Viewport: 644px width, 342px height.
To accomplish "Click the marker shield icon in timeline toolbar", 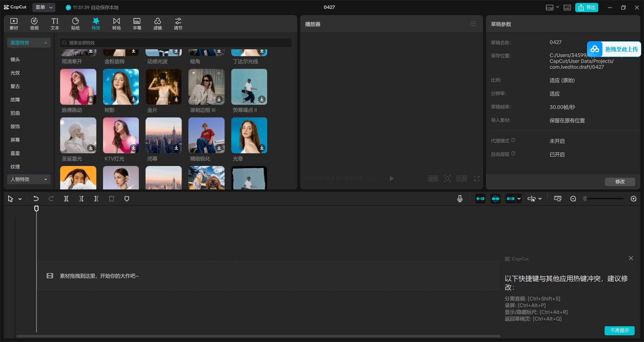I will click(127, 199).
